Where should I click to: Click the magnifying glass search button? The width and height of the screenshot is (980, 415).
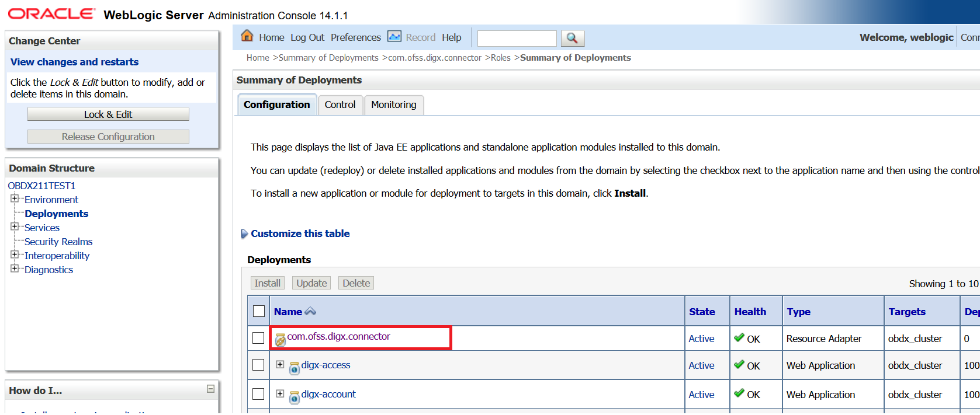pos(573,38)
